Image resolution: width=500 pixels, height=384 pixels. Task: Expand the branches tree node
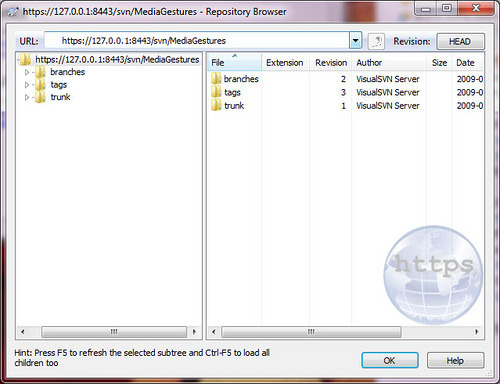click(27, 72)
